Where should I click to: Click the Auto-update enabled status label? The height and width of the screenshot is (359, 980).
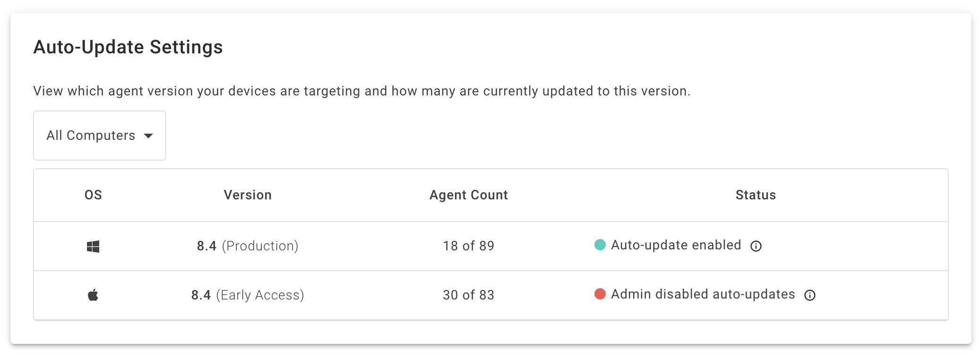pyautogui.click(x=676, y=245)
